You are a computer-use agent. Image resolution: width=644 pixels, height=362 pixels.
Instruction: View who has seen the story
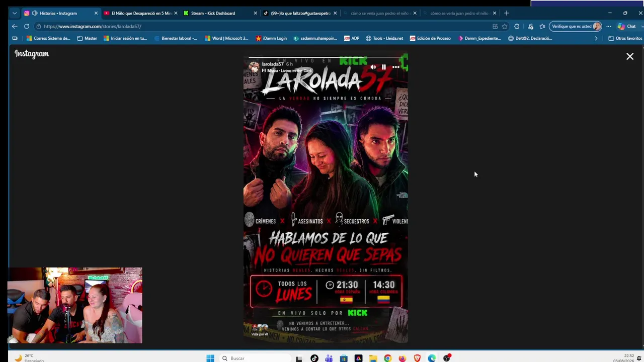(260, 330)
